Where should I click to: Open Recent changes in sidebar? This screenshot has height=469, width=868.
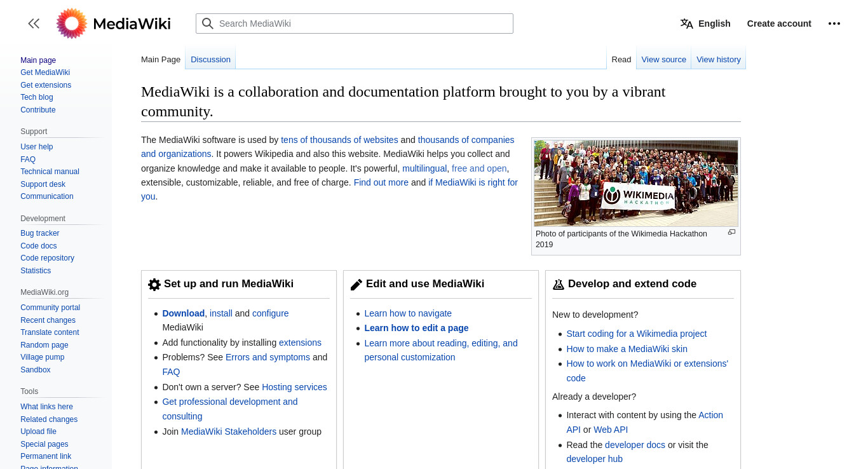(48, 320)
